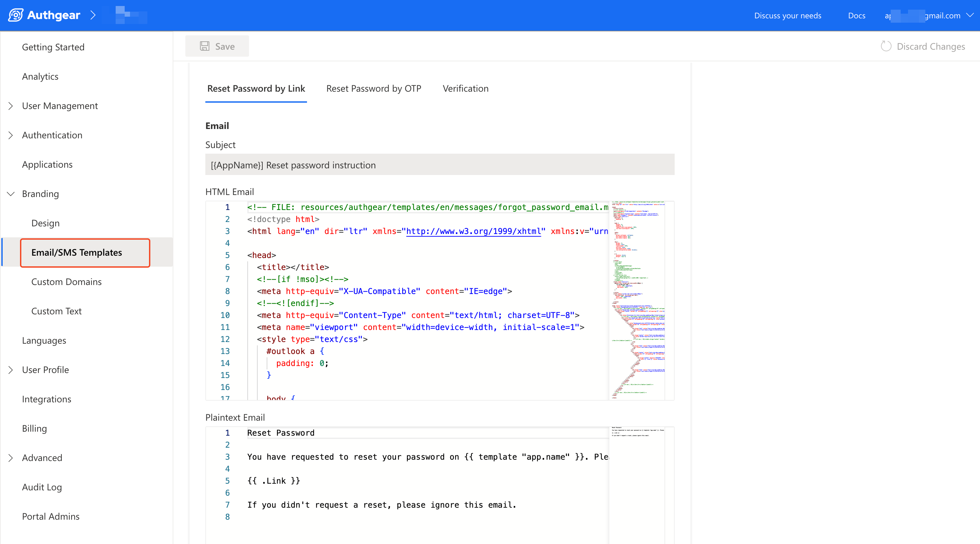This screenshot has height=544, width=980.
Task: Click the breadcrumb chevron after Authgear
Action: (93, 15)
